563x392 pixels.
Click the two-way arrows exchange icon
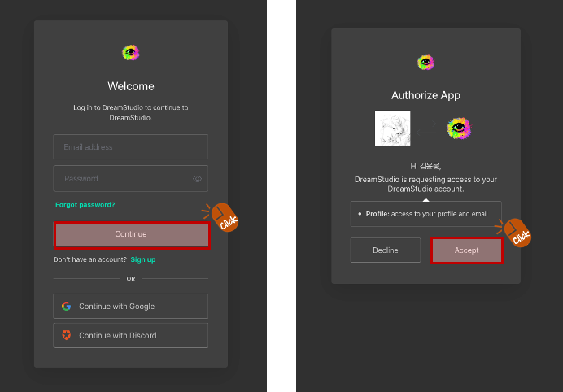pos(426,128)
